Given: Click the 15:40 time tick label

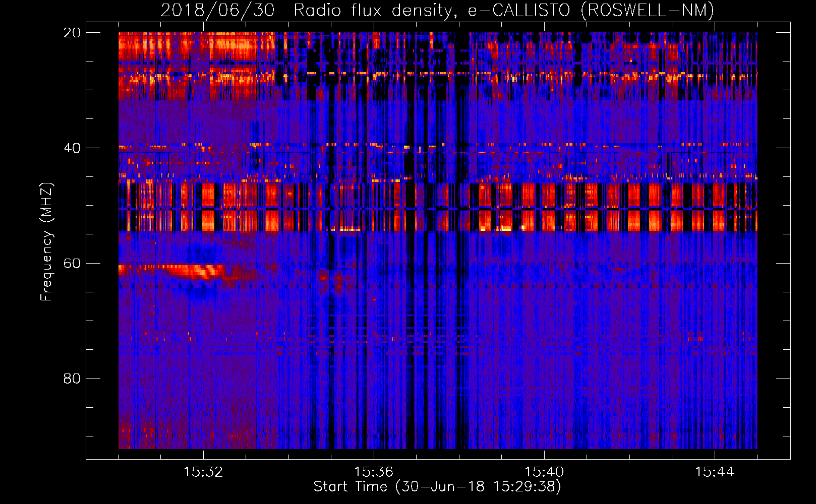Looking at the screenshot, I should pos(544,472).
